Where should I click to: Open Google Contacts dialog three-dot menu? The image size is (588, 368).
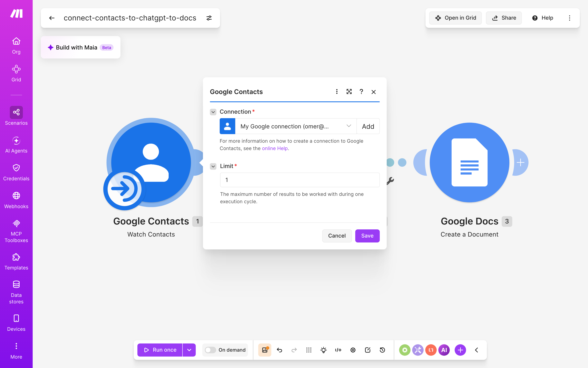pos(337,92)
